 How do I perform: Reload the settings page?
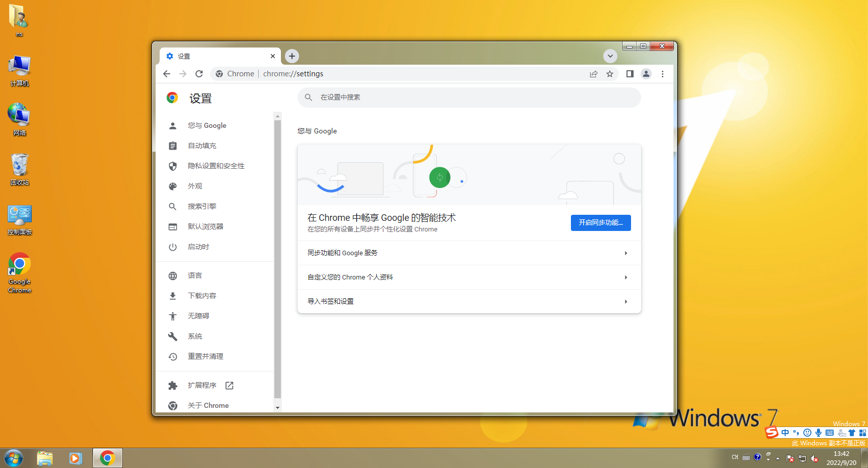click(199, 74)
